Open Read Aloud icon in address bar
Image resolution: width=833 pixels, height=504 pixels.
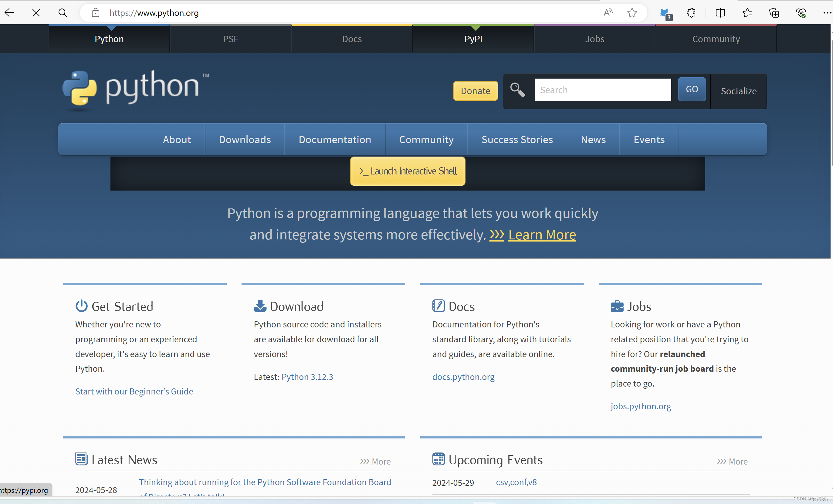[x=608, y=13]
